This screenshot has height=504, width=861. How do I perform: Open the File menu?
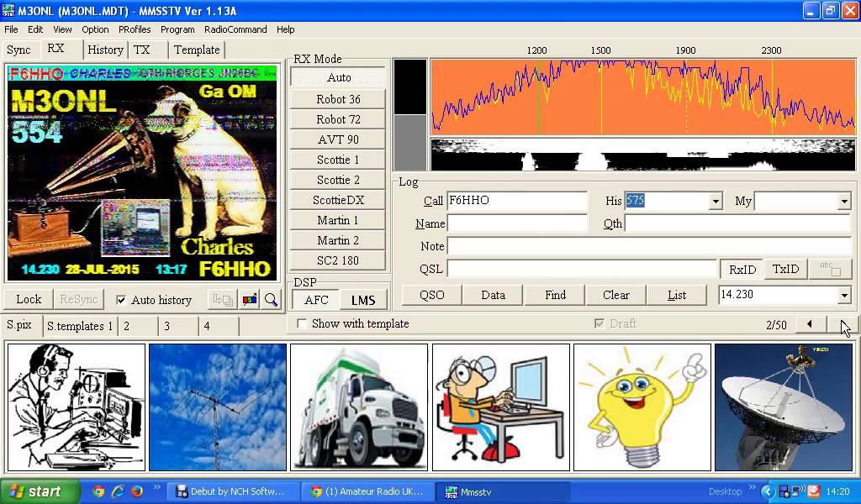point(11,29)
